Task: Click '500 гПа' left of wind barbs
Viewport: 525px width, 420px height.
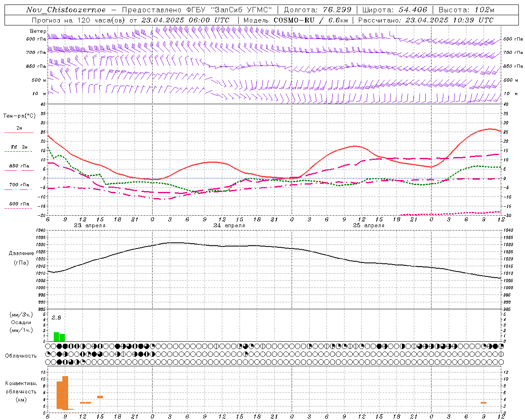Action: [36, 39]
